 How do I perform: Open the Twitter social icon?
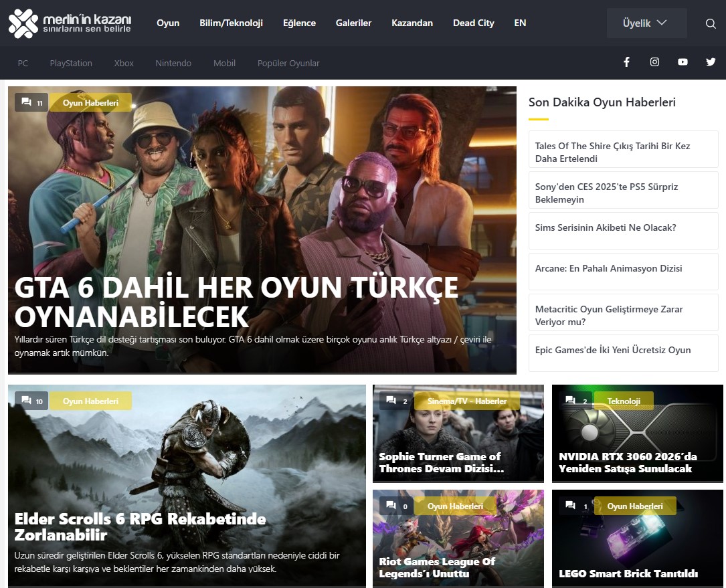point(711,62)
